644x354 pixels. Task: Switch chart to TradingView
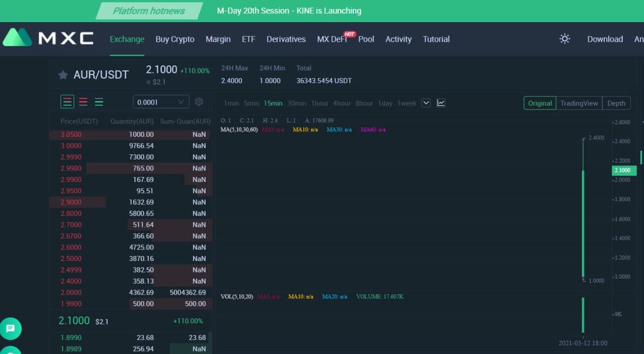click(x=579, y=103)
